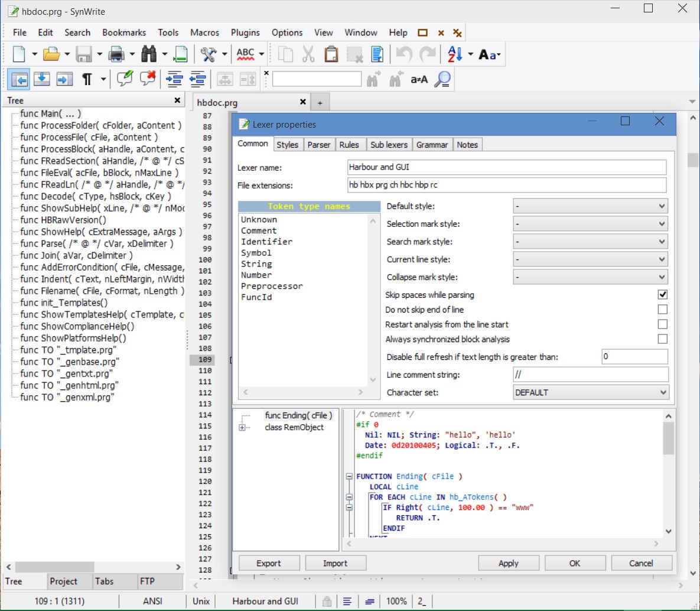Switch to the Styles tab

click(287, 145)
